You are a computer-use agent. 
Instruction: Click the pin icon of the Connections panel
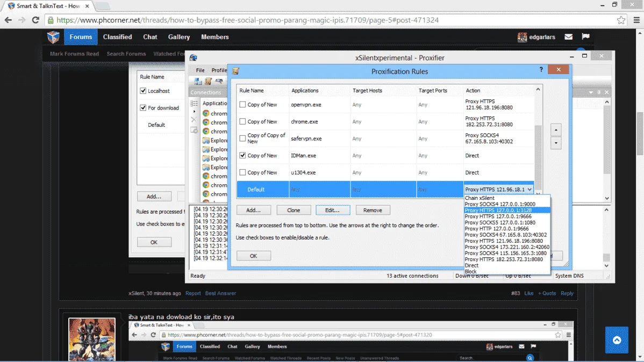[x=599, y=92]
